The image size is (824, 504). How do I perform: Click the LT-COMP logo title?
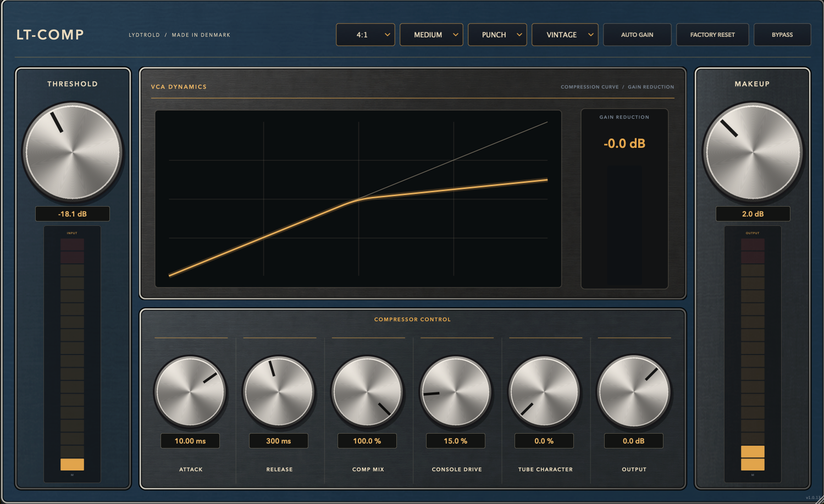tap(50, 35)
